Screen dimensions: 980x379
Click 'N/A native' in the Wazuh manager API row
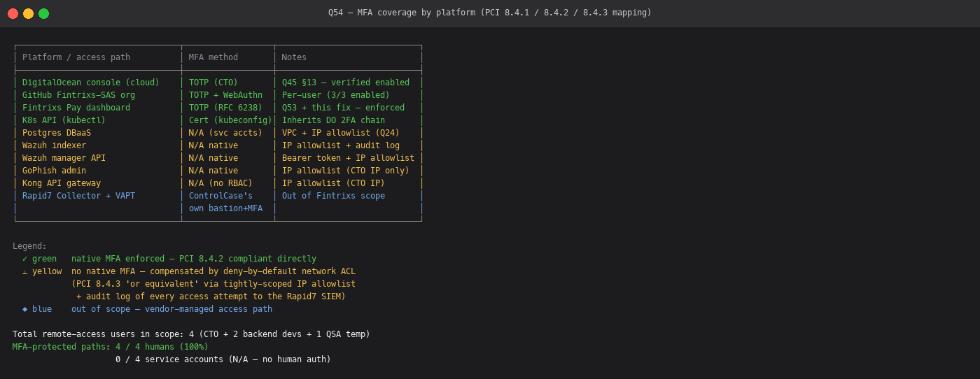(213, 158)
